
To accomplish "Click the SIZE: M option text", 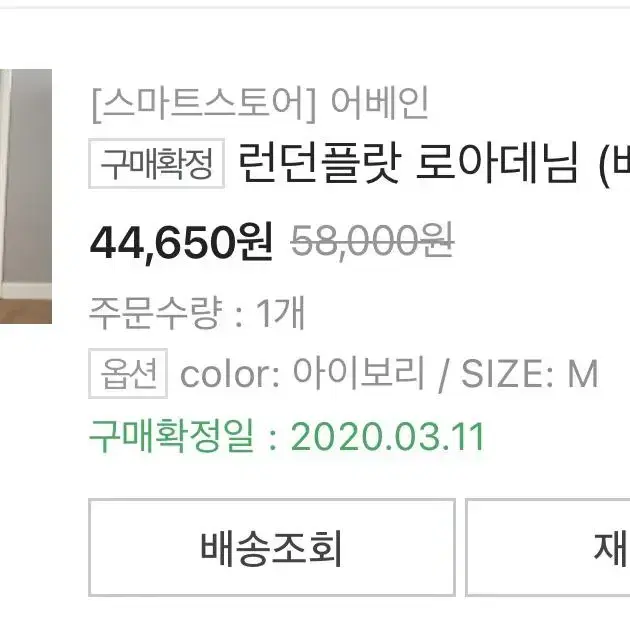I will (530, 374).
